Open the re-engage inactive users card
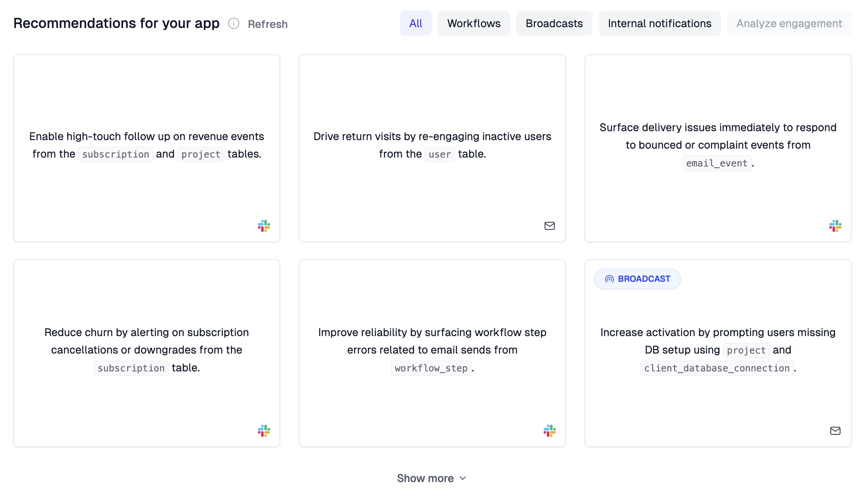 [432, 145]
